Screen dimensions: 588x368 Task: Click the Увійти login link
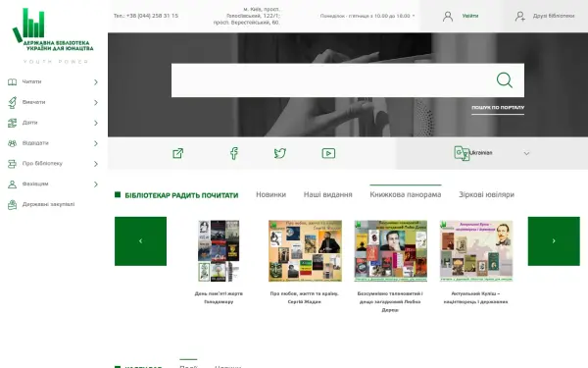tap(470, 16)
